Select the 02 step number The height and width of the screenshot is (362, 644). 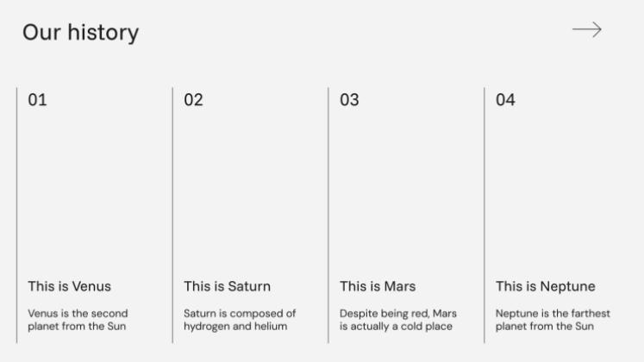pos(193,100)
